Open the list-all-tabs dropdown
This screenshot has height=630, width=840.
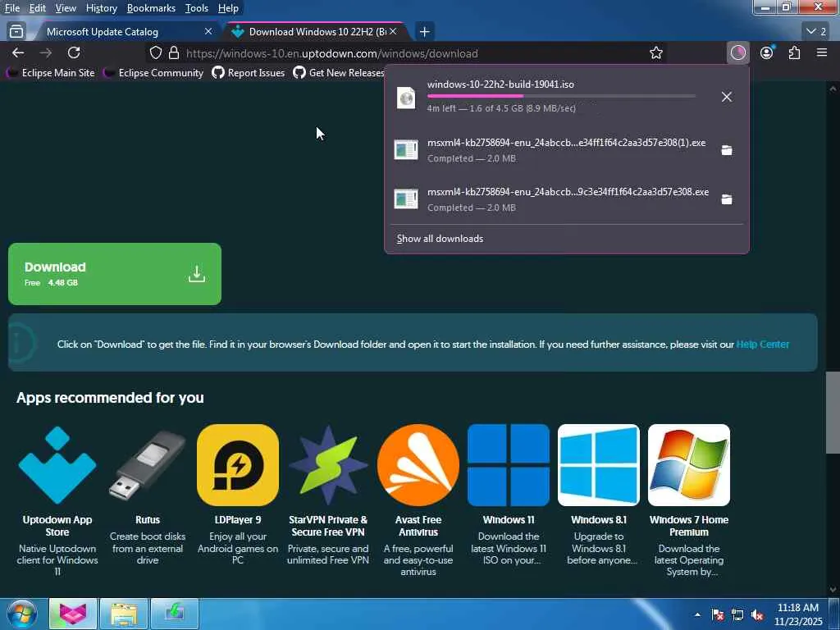pos(816,32)
